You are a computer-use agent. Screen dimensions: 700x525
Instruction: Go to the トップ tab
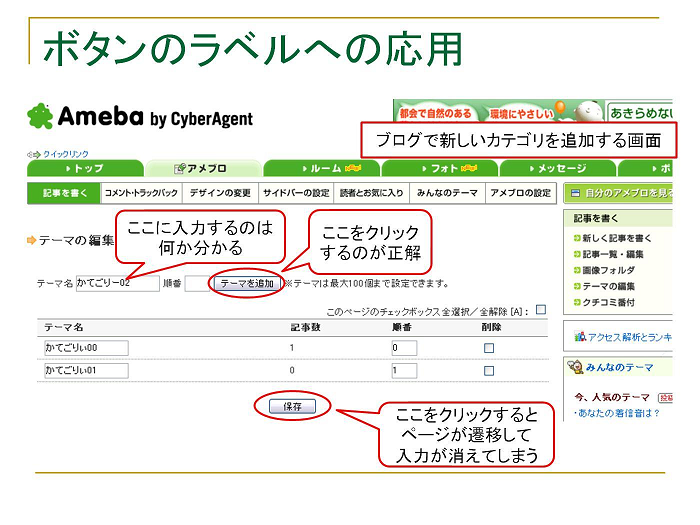tap(85, 169)
